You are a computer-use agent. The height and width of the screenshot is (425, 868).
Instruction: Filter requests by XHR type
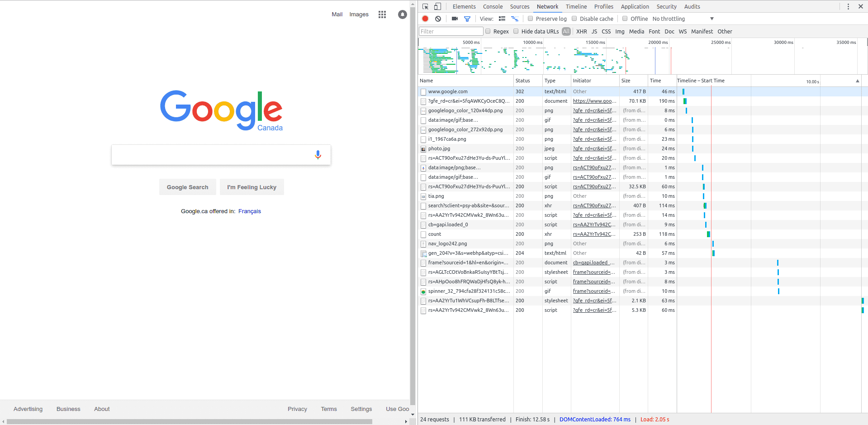click(x=582, y=31)
